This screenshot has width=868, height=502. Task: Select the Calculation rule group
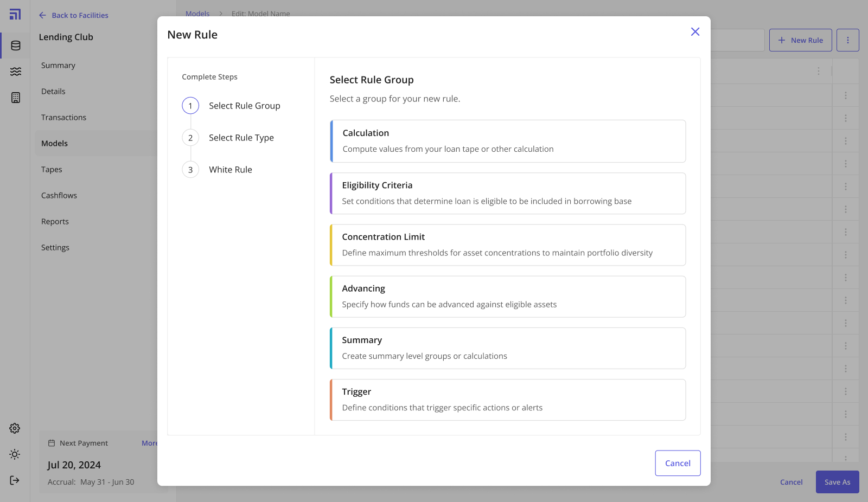508,141
